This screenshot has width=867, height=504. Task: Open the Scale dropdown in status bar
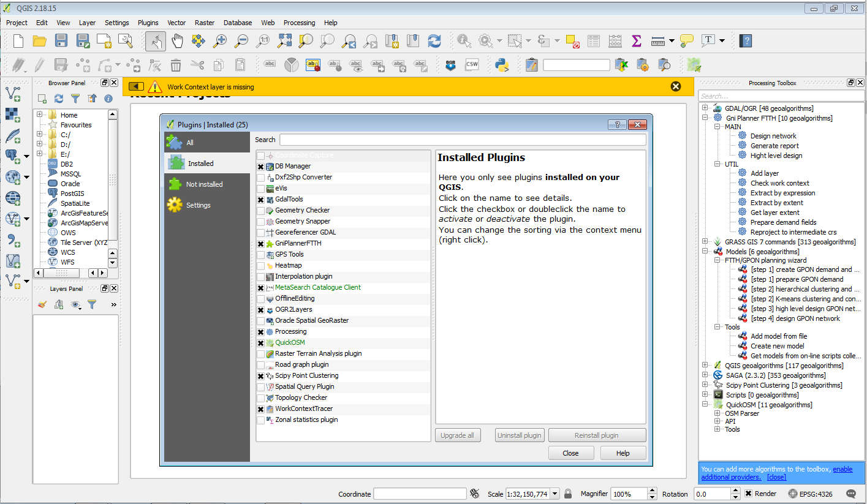(x=555, y=494)
